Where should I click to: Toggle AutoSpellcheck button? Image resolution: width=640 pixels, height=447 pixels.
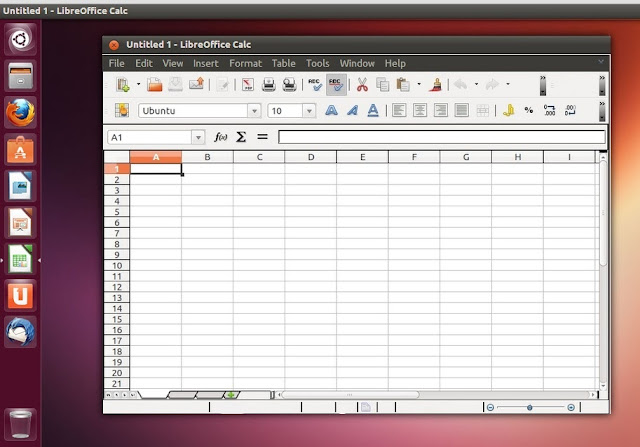(x=336, y=85)
